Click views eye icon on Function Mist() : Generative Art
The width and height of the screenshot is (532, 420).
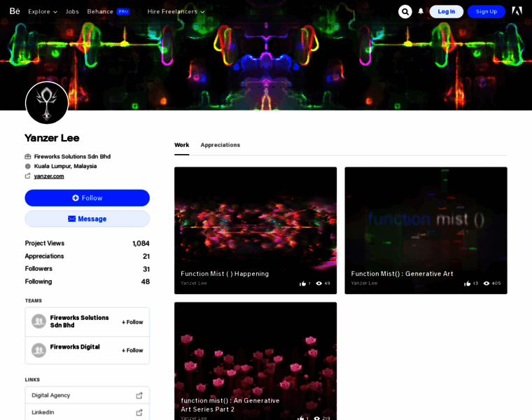click(x=486, y=283)
